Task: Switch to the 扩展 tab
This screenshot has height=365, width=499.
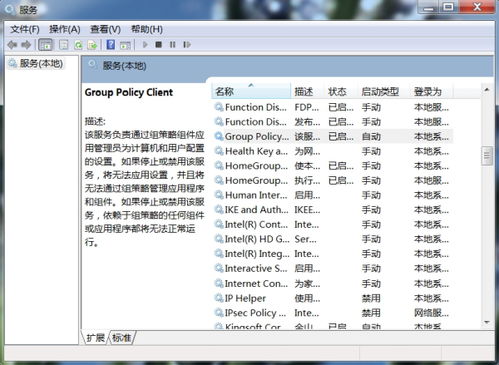Action: coord(95,338)
